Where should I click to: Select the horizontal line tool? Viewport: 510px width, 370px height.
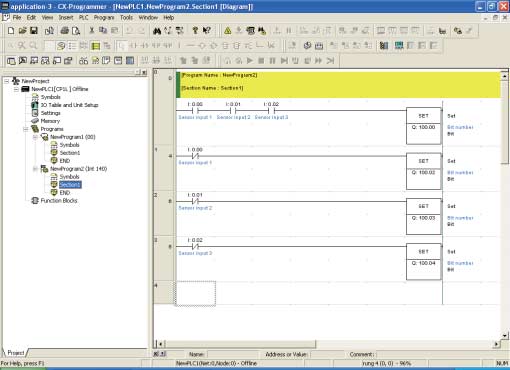coord(190,46)
